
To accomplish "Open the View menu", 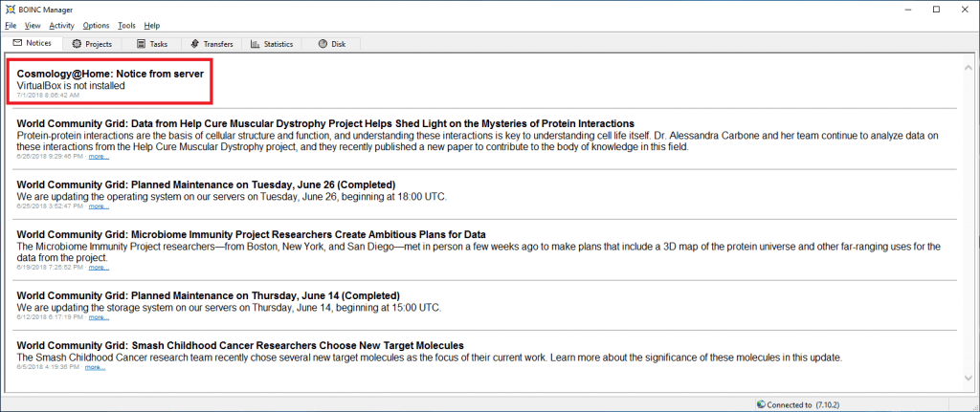I will click(33, 25).
